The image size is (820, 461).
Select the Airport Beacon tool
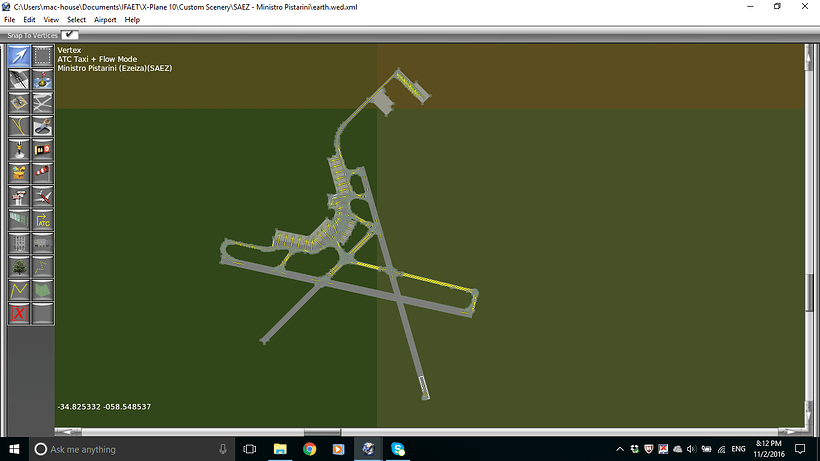pyautogui.click(x=19, y=173)
